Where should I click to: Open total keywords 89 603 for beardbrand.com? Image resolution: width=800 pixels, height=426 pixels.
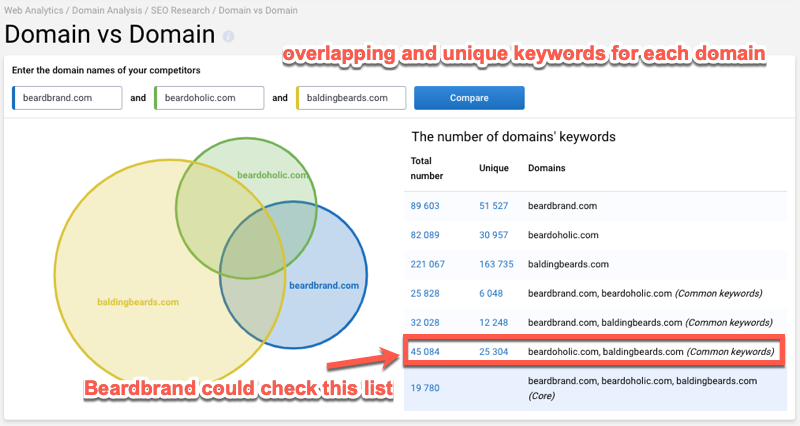pyautogui.click(x=425, y=206)
